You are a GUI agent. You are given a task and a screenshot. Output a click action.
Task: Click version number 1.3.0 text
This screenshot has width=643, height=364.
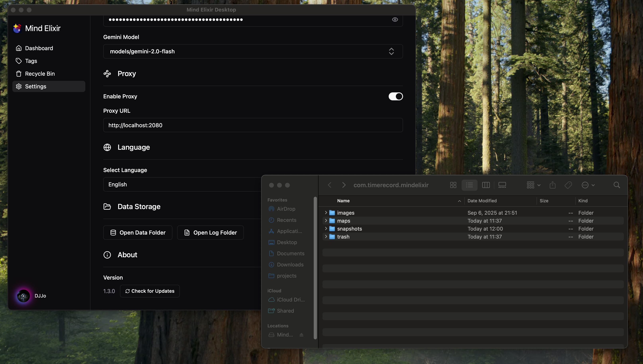click(x=109, y=291)
